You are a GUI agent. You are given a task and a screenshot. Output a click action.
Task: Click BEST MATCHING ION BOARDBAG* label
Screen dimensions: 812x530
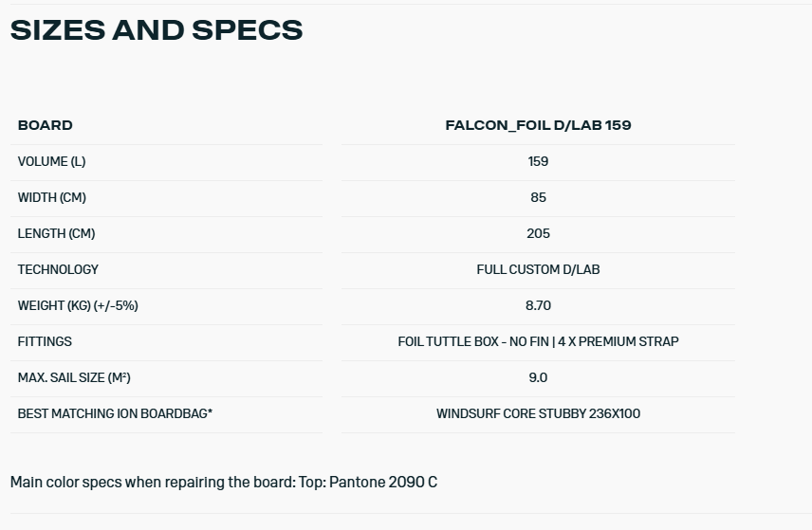(x=115, y=413)
